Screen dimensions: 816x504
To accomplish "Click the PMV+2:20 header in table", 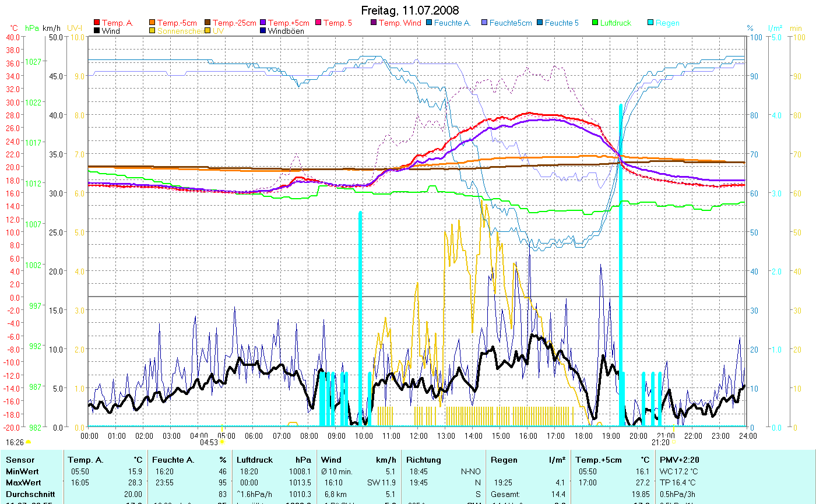I will [x=678, y=460].
